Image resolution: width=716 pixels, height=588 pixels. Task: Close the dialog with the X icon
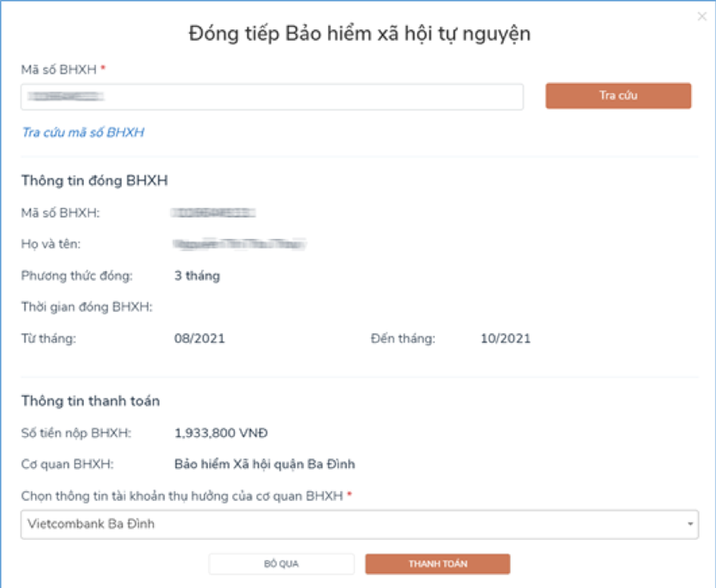[702, 17]
